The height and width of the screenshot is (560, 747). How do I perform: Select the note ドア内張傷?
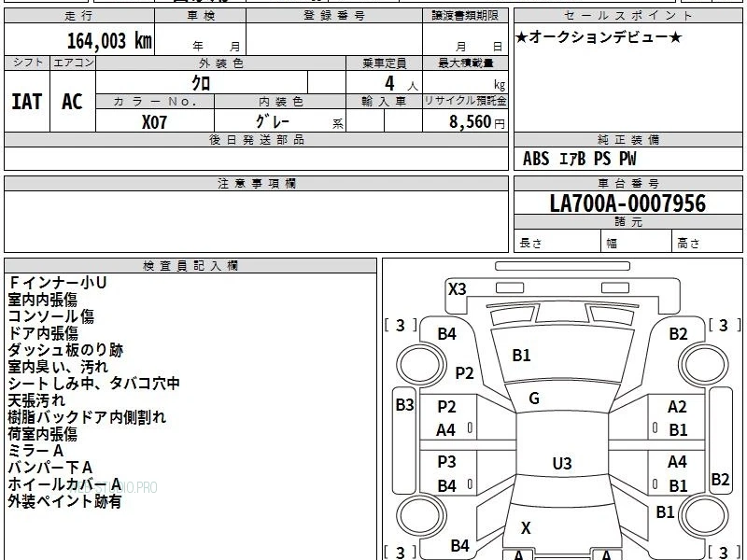coord(43,333)
